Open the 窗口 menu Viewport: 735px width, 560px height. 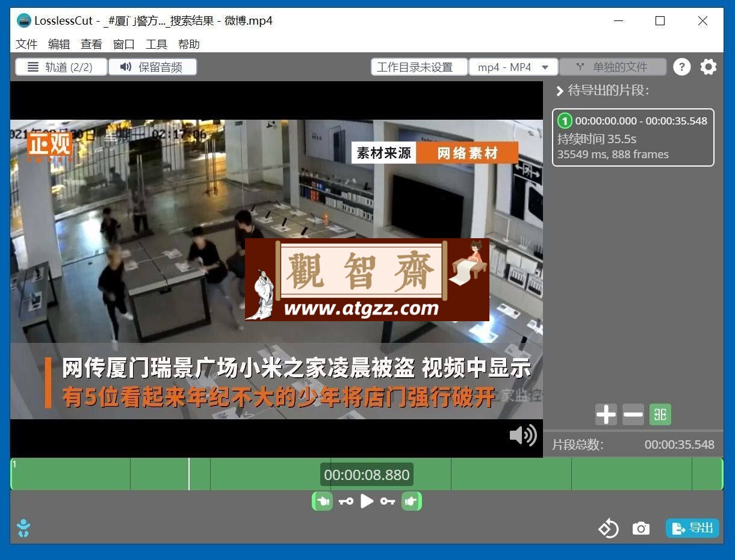(124, 44)
